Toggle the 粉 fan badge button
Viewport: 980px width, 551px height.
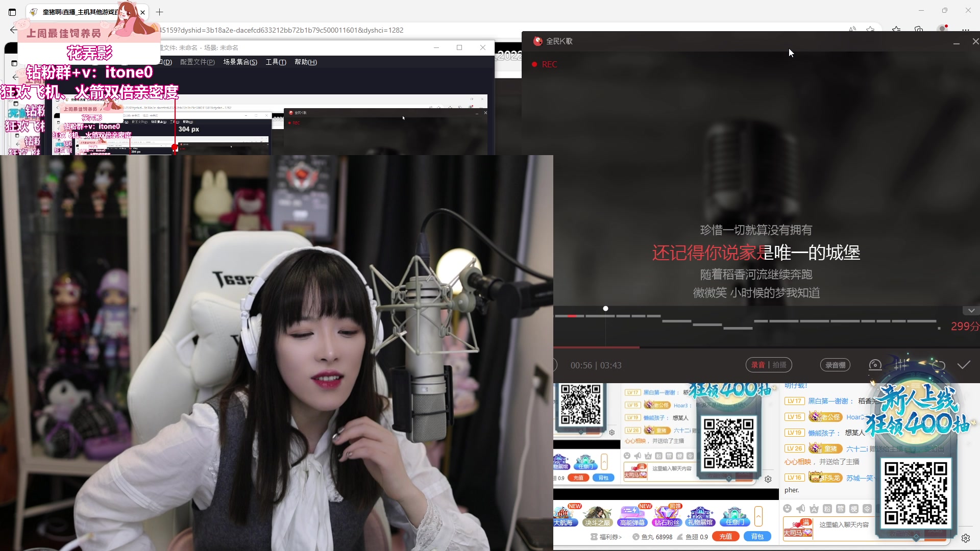click(x=827, y=509)
